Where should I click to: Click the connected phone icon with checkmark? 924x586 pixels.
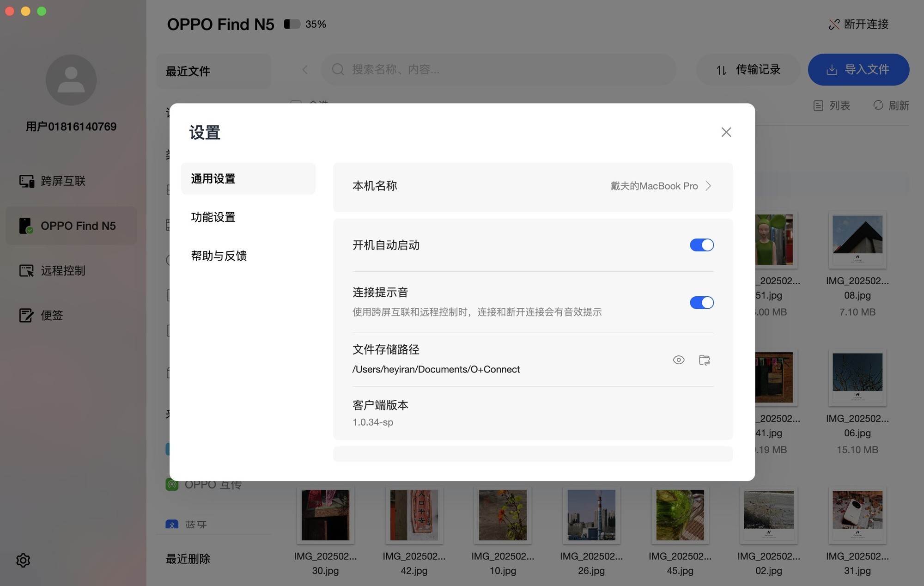click(26, 226)
